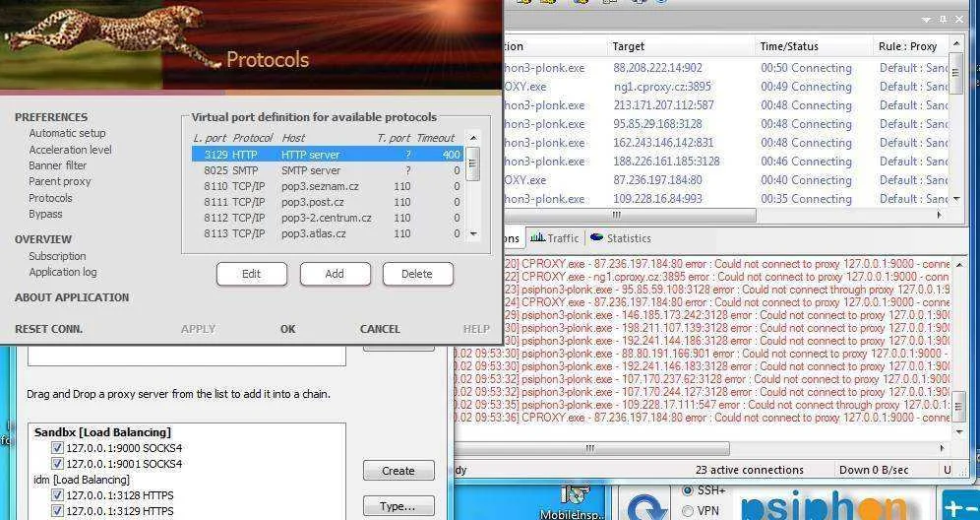The image size is (980, 520).
Task: Open Bypass preferences
Action: pos(45,214)
